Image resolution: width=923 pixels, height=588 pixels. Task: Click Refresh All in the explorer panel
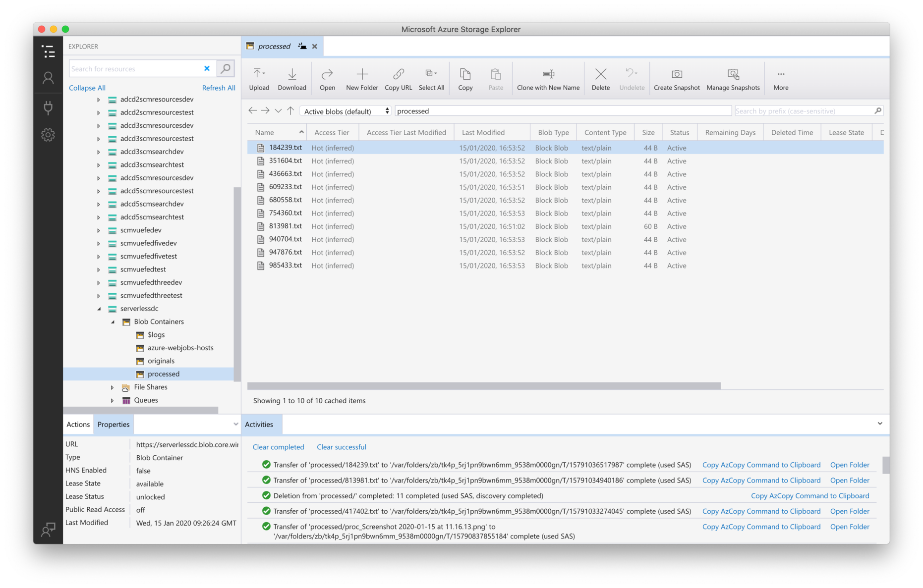219,88
